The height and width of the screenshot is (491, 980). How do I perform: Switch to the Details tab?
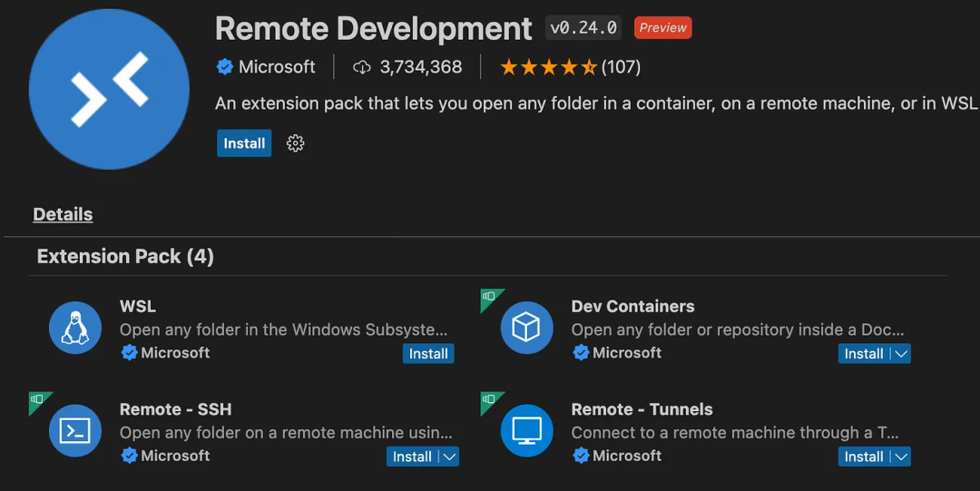pos(63,214)
